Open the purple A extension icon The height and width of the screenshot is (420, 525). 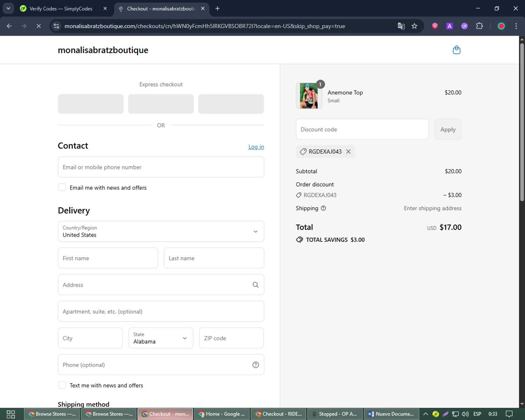450,26
